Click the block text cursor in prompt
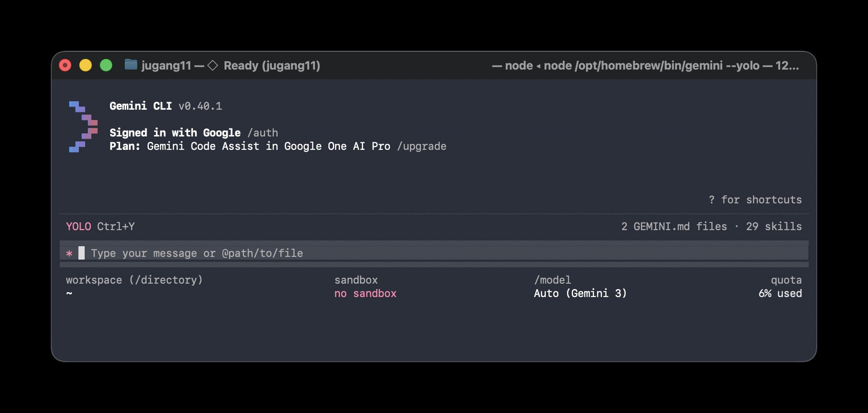868x413 pixels. 82,253
